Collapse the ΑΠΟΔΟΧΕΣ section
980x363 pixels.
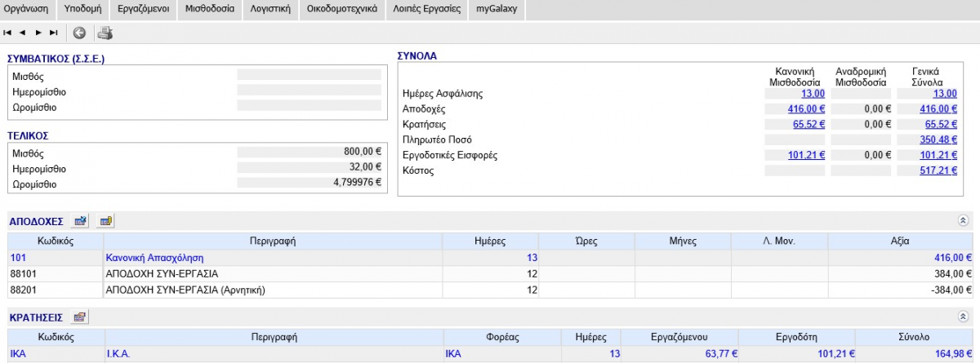click(962, 220)
